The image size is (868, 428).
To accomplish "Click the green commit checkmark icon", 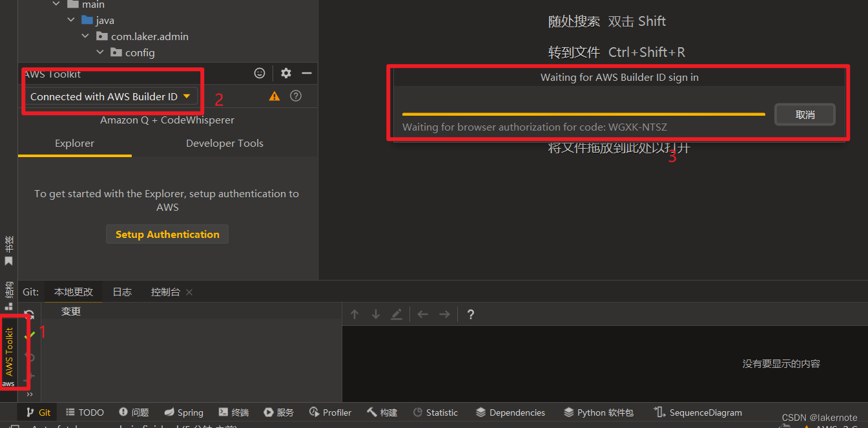I will click(x=29, y=336).
